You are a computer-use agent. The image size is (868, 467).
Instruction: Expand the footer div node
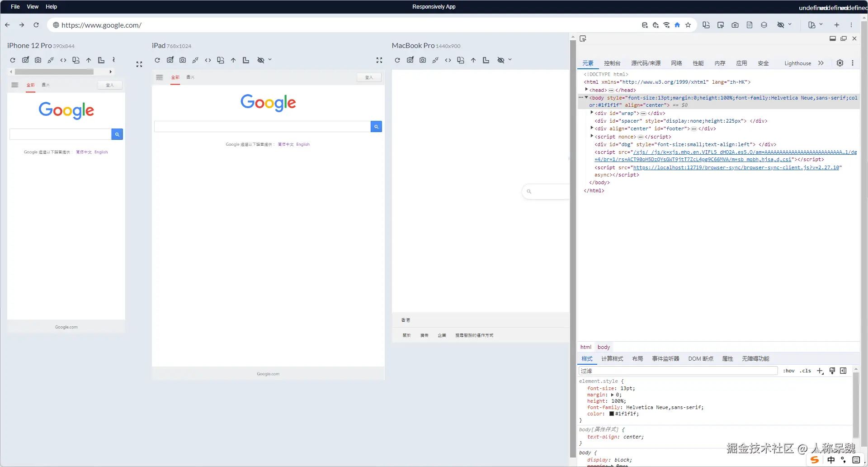[592, 128]
